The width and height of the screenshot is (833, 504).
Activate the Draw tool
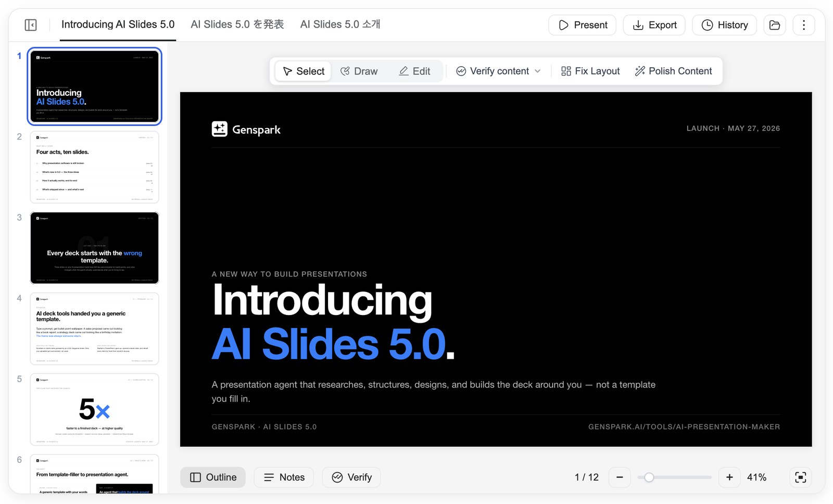click(359, 71)
